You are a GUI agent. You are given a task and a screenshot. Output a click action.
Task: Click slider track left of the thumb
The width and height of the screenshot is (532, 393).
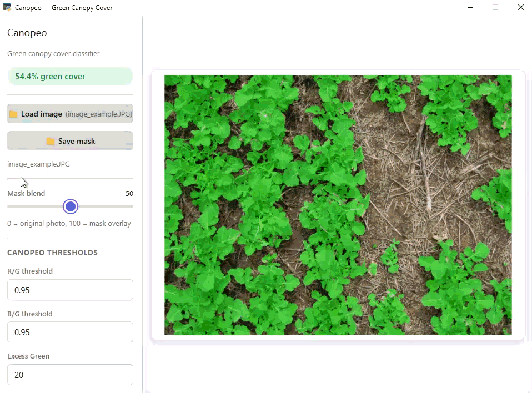tap(36, 206)
